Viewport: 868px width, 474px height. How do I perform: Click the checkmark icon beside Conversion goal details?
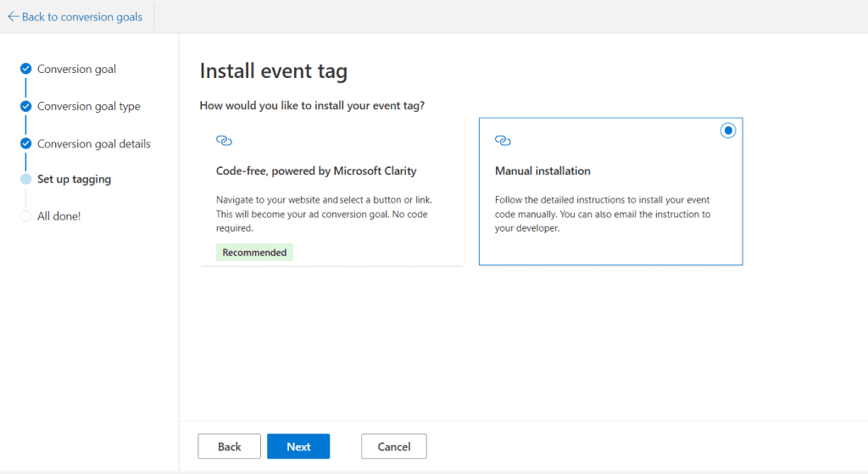coord(25,144)
